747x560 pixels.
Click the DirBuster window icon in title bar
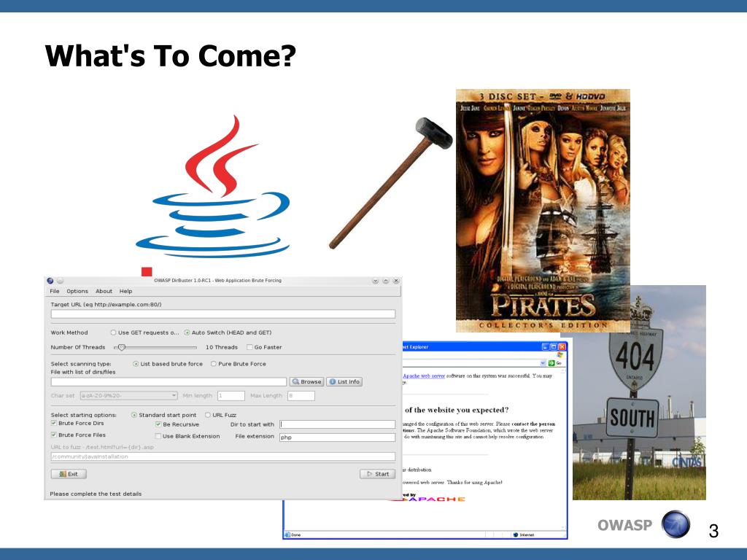click(x=50, y=281)
